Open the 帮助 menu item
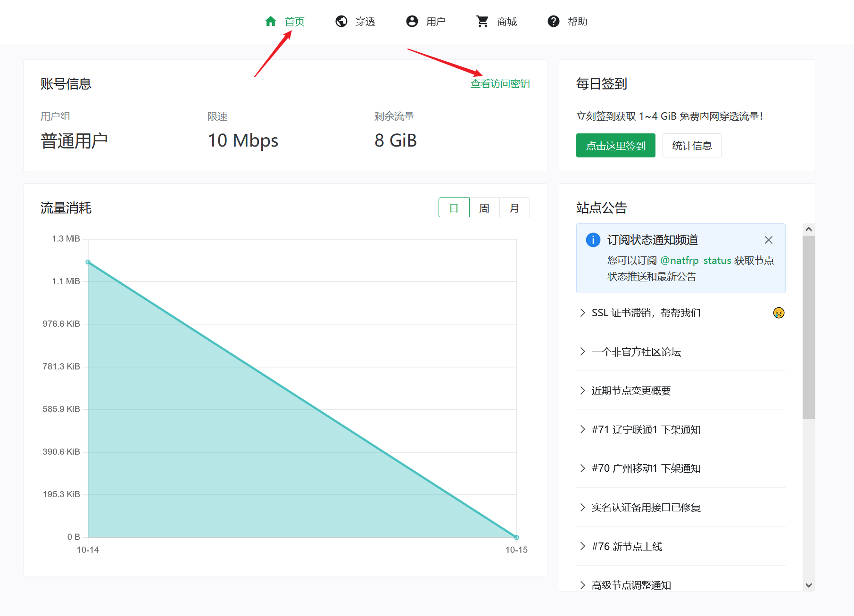The height and width of the screenshot is (616, 854). 577,21
